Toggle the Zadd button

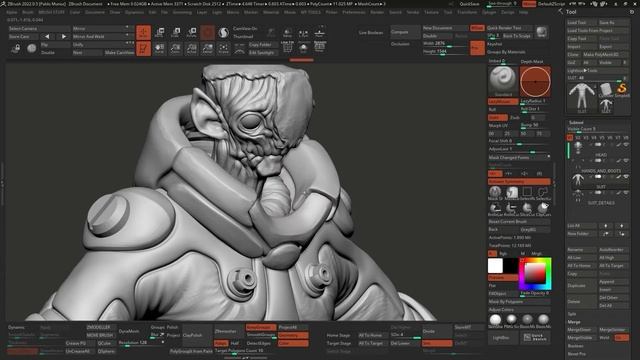[x=498, y=118]
